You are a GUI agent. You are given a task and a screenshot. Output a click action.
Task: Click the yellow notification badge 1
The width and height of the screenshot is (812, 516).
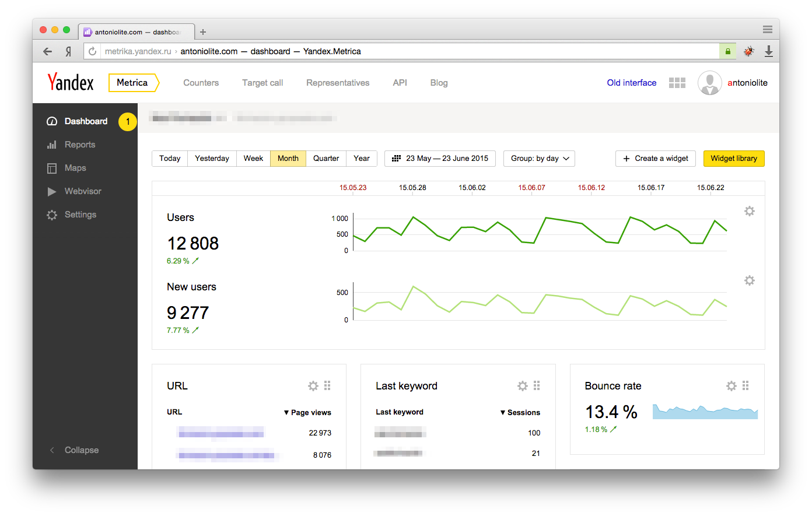(x=128, y=122)
